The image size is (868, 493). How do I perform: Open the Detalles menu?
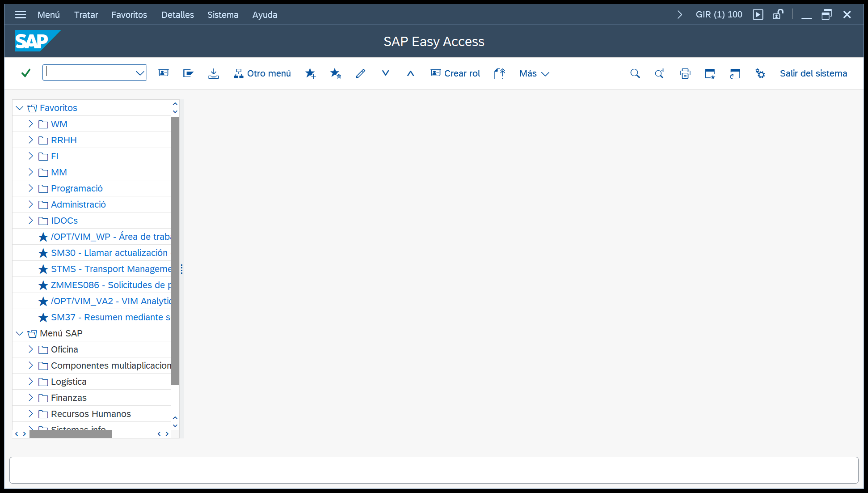pyautogui.click(x=177, y=15)
